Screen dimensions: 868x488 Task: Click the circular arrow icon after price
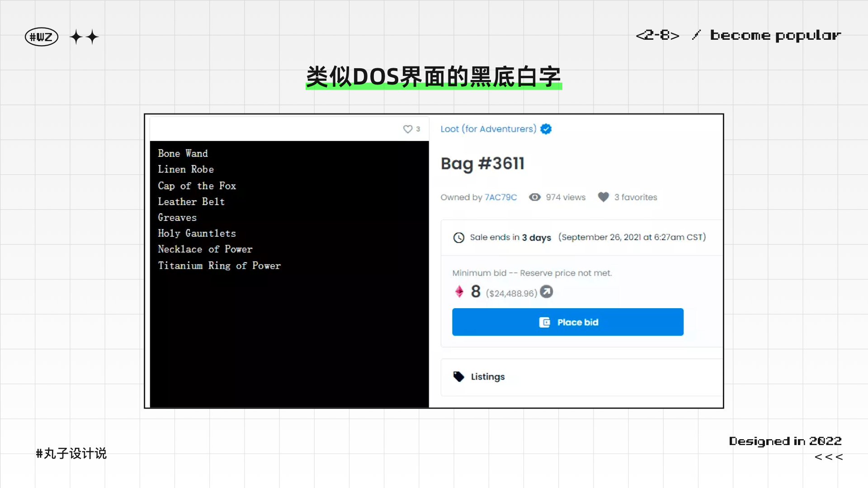(x=547, y=292)
